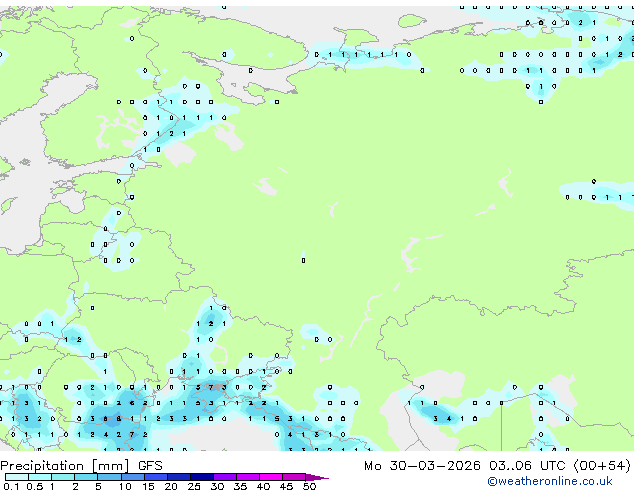Image resolution: width=634 pixels, height=490 pixels.
Task: Select the 40–45 mm legend color swatch
Action: click(271, 477)
